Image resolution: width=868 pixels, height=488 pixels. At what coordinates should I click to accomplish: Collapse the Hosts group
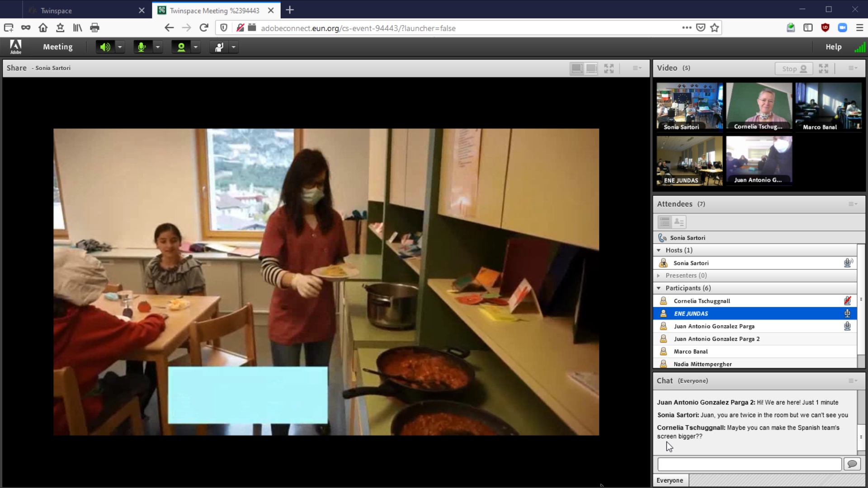pyautogui.click(x=659, y=250)
